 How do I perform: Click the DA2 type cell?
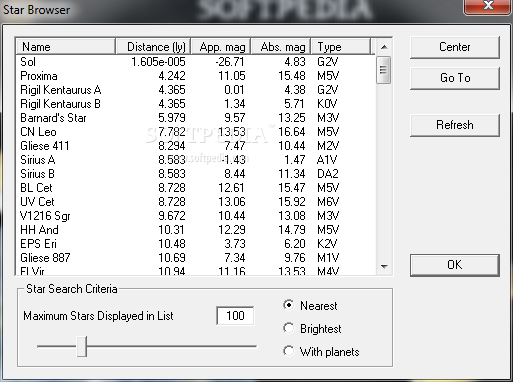pyautogui.click(x=328, y=174)
